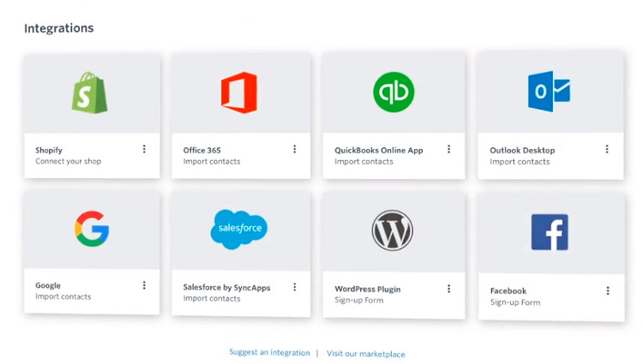The image size is (643, 364).
Task: Click Import contacts under Google
Action: pos(63,296)
